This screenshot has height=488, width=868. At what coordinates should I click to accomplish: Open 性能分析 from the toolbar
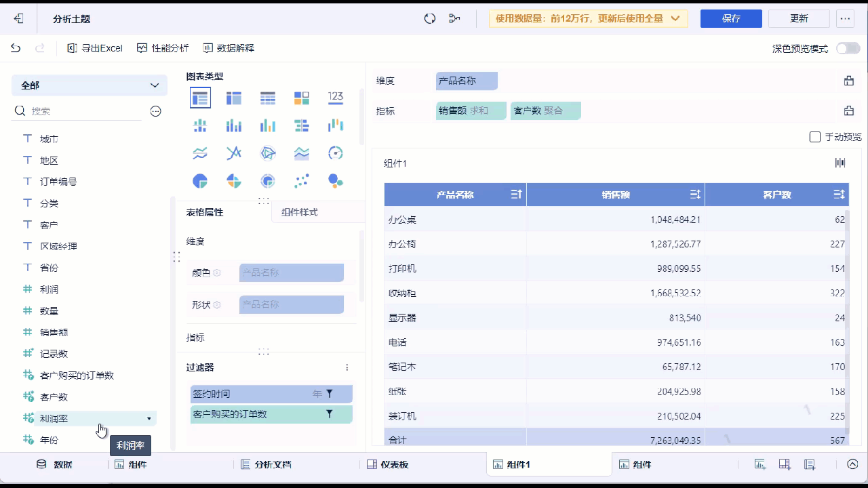point(163,48)
